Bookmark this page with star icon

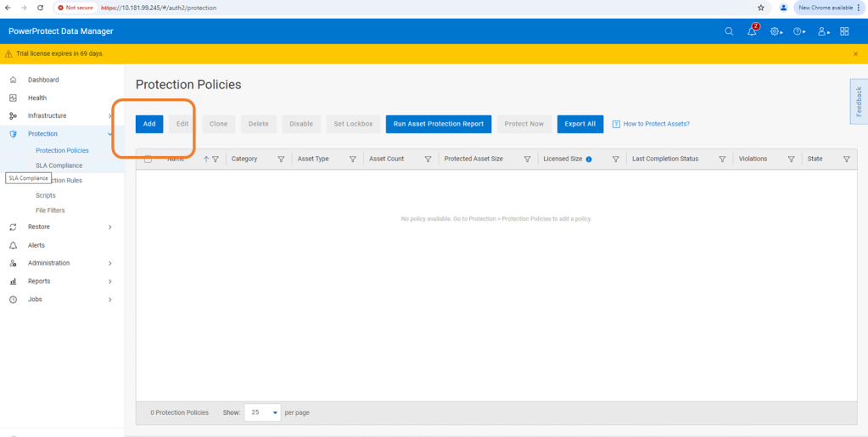[761, 8]
